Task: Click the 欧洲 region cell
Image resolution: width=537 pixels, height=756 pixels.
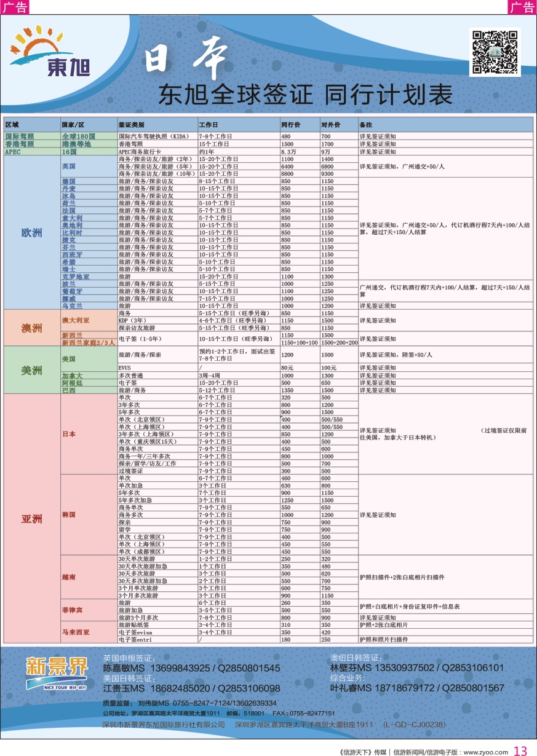Action: (32, 232)
